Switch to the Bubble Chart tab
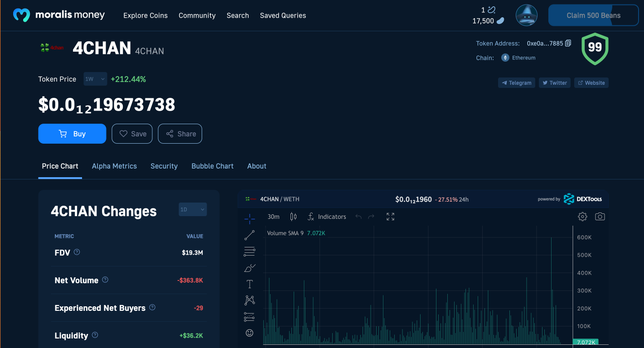The image size is (644, 348). (213, 166)
